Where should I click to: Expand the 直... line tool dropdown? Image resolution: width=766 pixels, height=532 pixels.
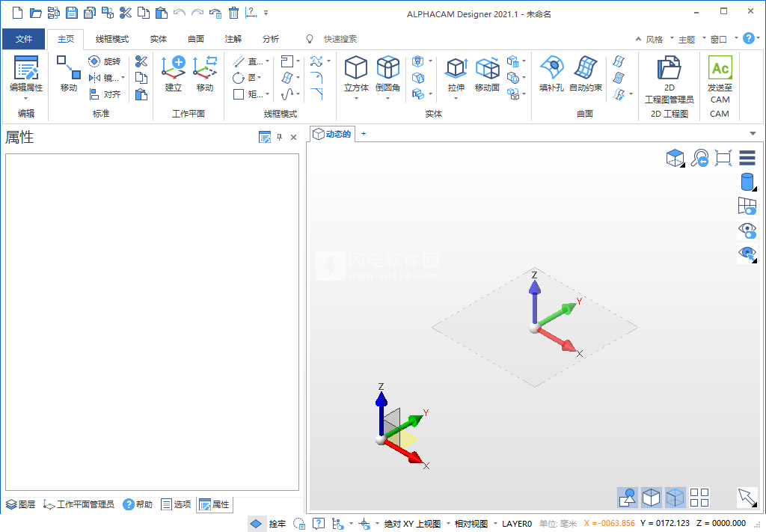(267, 61)
